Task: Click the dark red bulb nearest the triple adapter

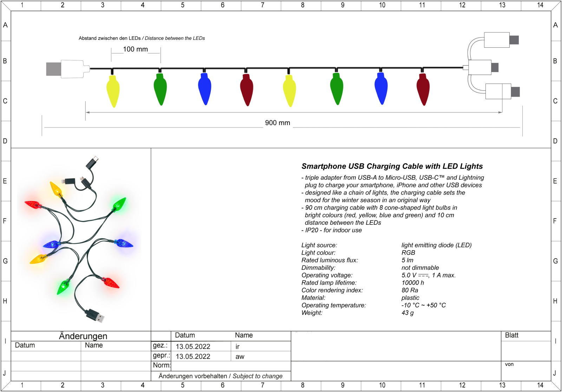Action: [423, 90]
